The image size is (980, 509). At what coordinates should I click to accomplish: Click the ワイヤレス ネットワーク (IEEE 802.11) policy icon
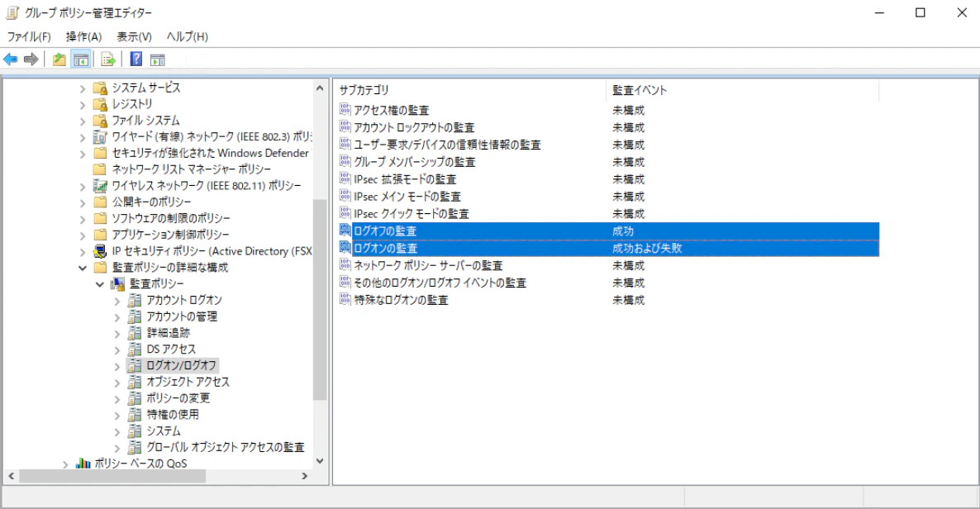click(x=100, y=186)
